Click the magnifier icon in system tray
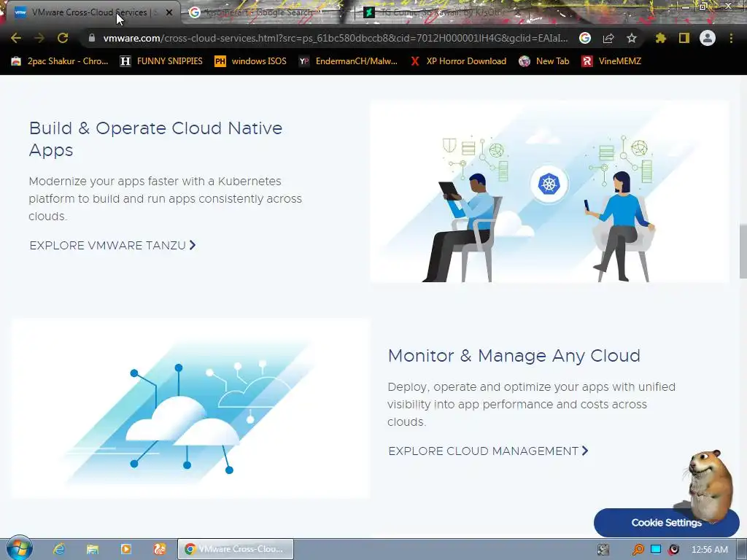This screenshot has width=747, height=560. [638, 550]
